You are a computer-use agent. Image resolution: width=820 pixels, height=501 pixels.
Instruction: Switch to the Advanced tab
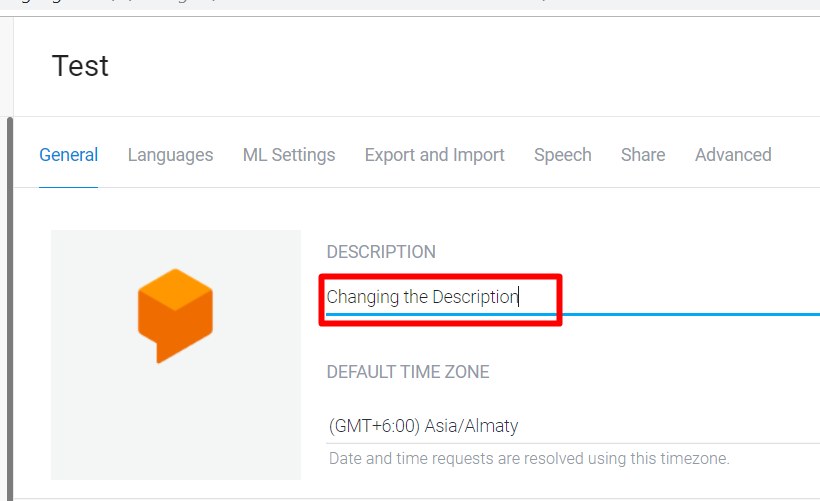pyautogui.click(x=733, y=155)
